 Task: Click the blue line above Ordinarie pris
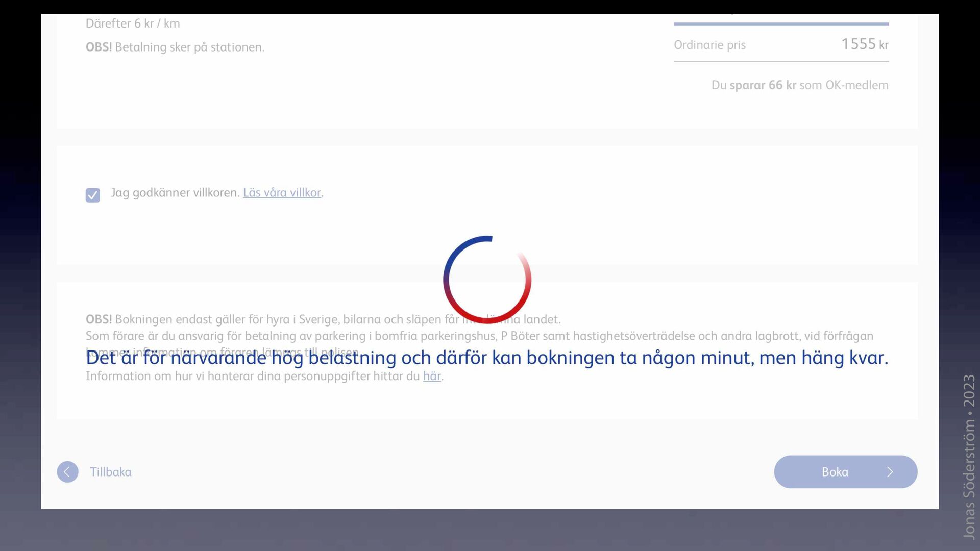[x=780, y=23]
